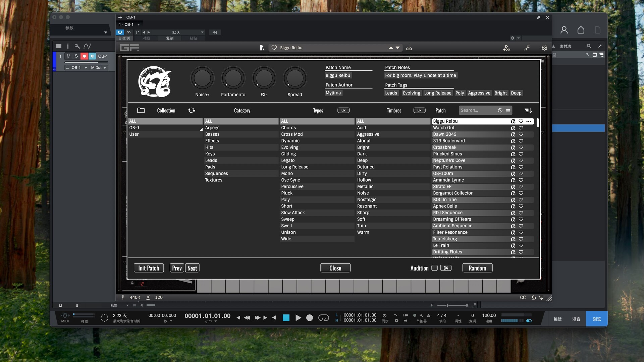The image size is (644, 362).
Task: Click the alpha icon on Dawn 2049
Action: click(x=513, y=134)
